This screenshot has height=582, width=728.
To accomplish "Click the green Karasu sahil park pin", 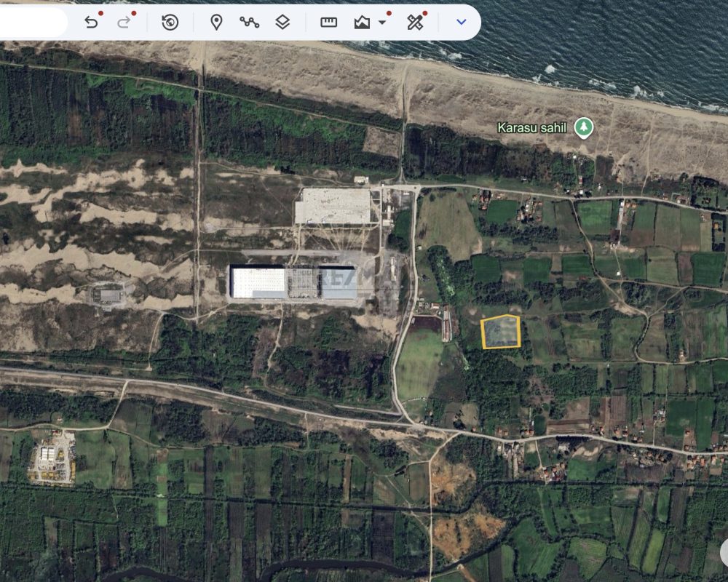I will click(584, 127).
